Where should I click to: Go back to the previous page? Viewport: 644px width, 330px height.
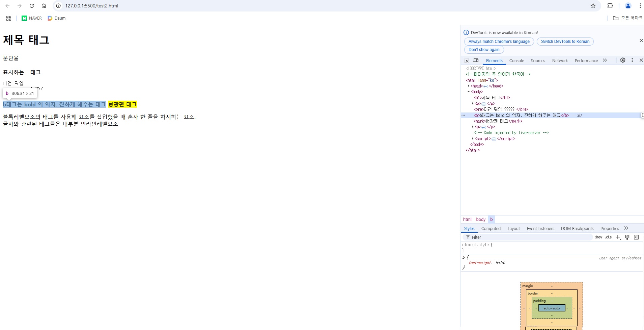click(x=7, y=6)
